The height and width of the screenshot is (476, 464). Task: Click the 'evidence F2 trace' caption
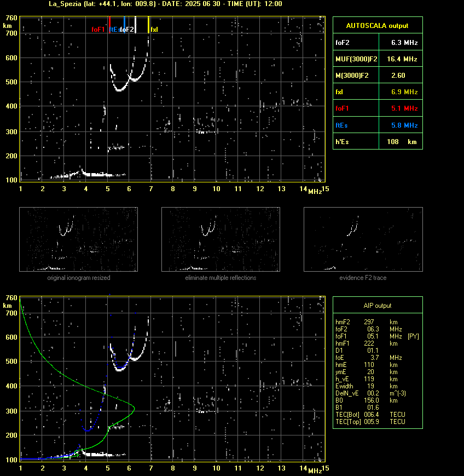363,278
